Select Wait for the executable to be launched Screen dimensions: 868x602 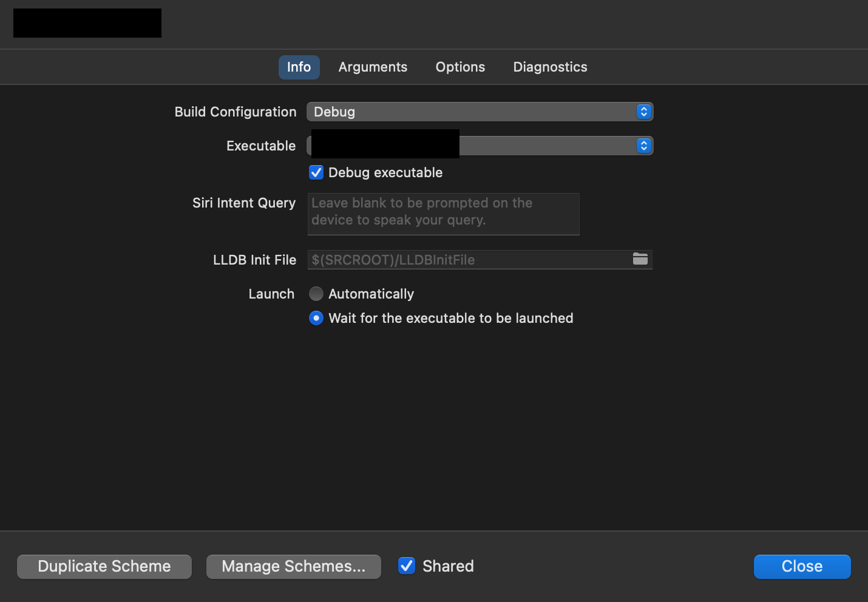point(316,318)
